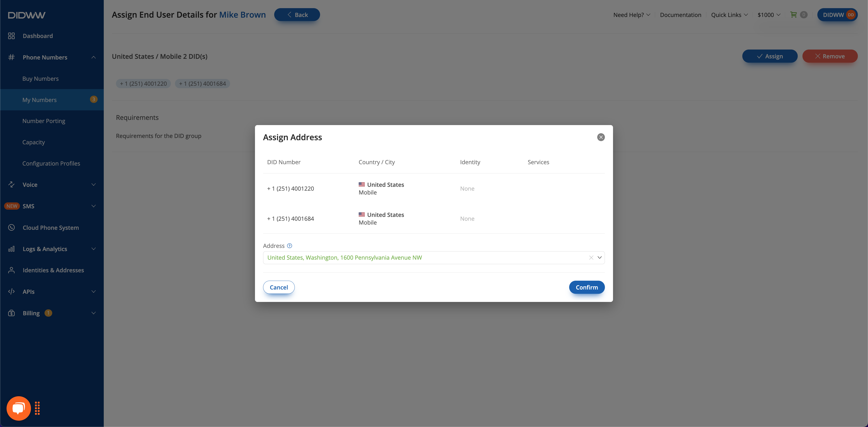Click the Confirm button

587,287
